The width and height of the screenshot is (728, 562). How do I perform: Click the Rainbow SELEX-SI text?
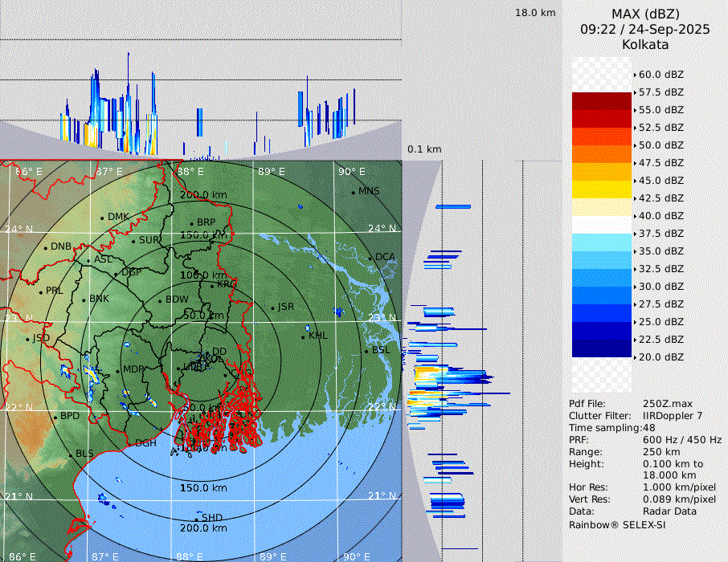point(617,524)
